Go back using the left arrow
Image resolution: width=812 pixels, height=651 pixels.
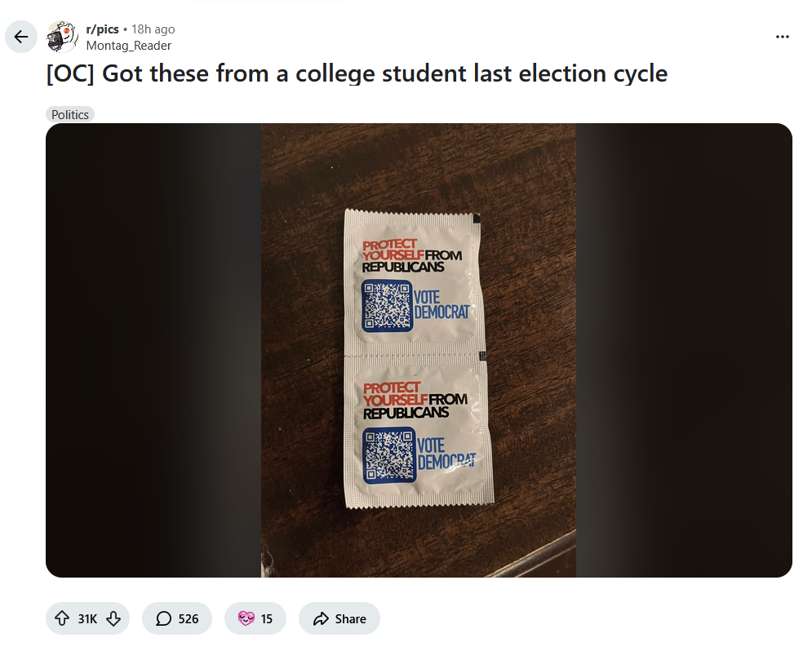[21, 37]
